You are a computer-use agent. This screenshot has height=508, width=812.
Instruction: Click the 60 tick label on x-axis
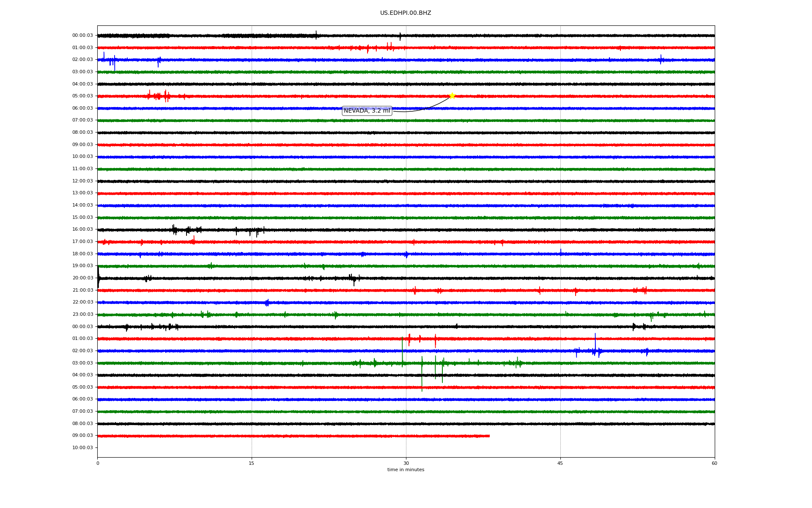point(714,463)
